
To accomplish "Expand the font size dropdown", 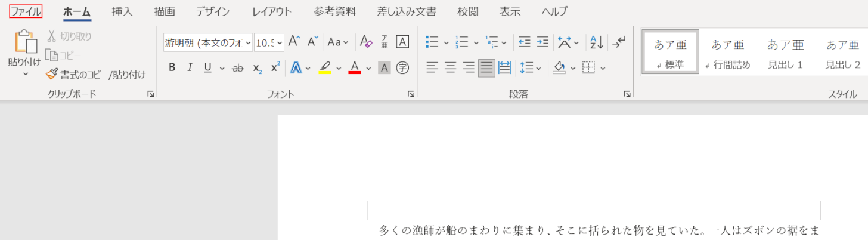I will click(280, 42).
